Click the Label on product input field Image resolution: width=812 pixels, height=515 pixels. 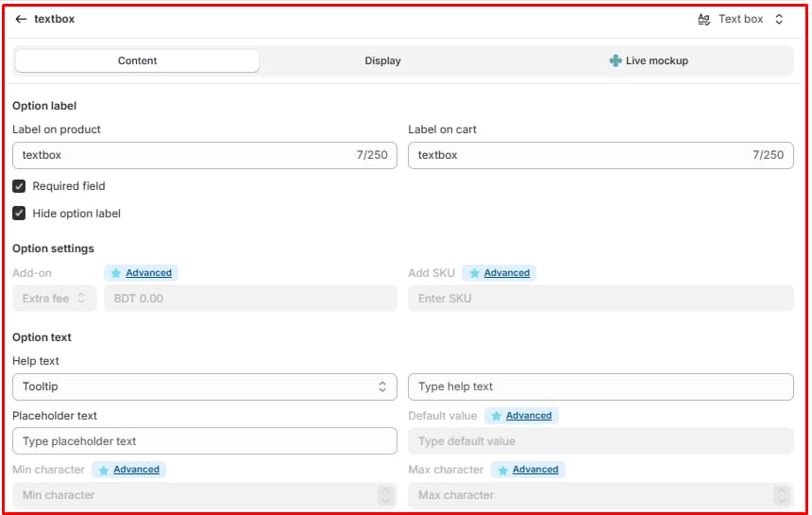(205, 155)
